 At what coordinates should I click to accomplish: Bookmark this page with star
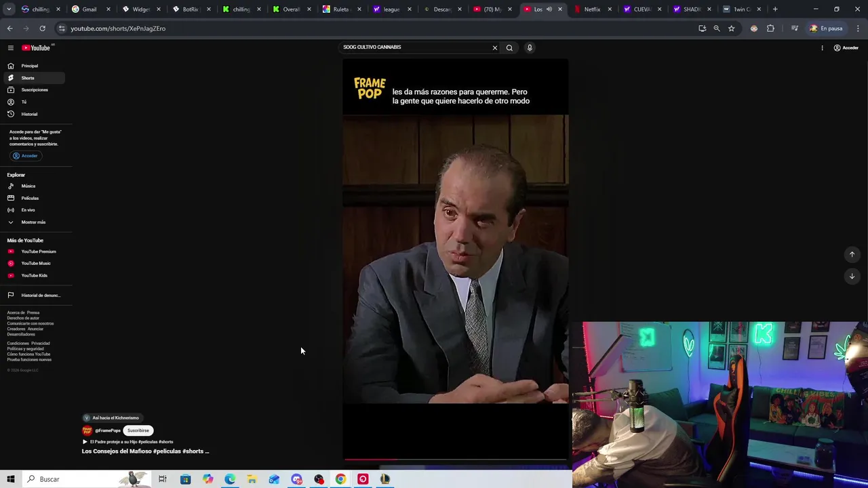pos(731,28)
